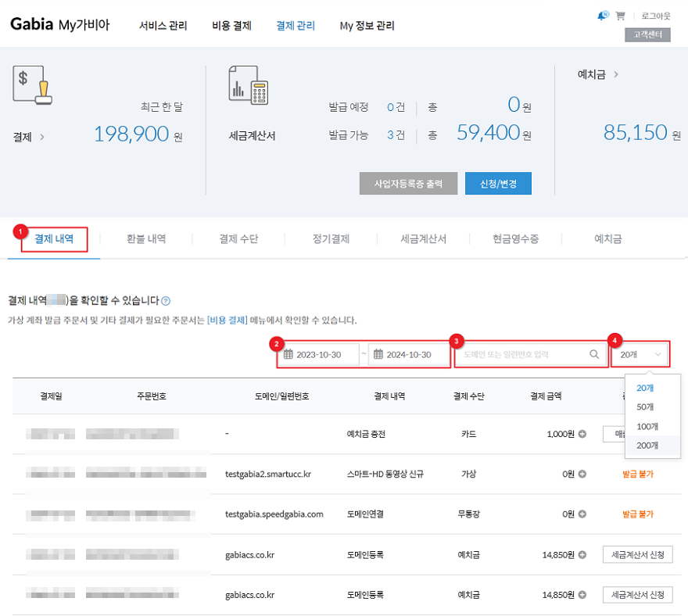Click the end date field 2024-10-30

408,354
